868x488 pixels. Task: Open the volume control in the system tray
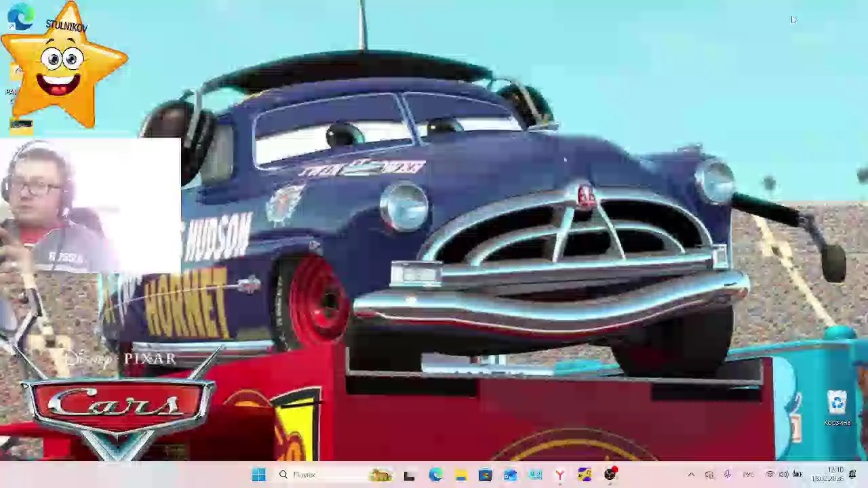pos(783,475)
